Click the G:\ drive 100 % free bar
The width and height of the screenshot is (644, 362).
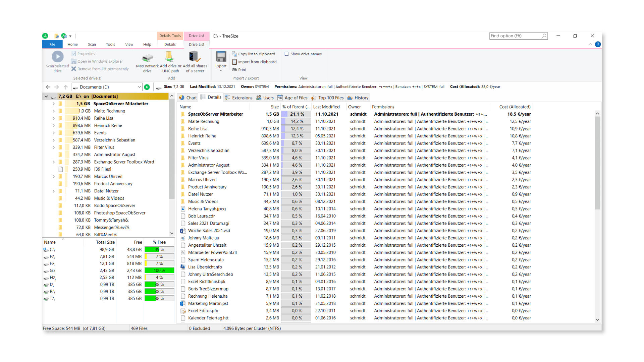[159, 270]
